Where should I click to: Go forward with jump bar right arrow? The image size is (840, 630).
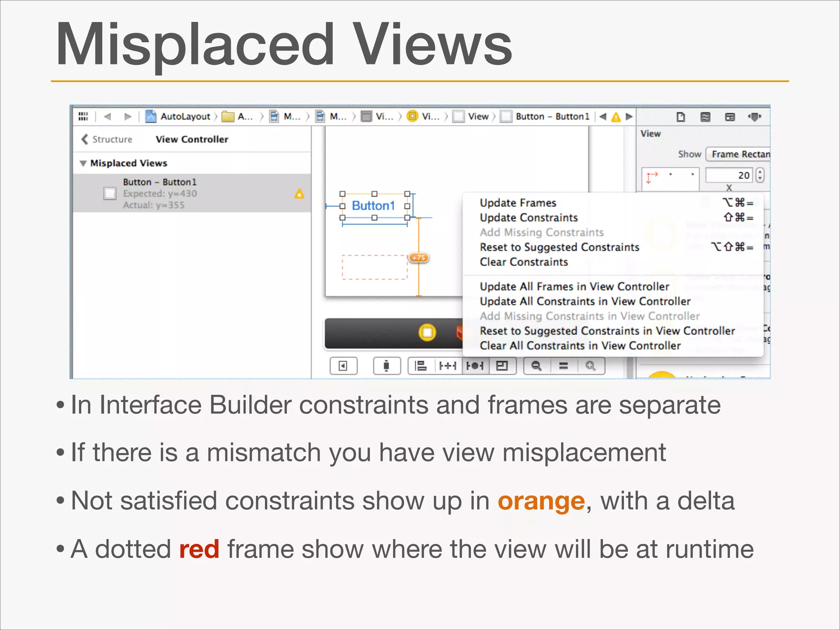[128, 116]
